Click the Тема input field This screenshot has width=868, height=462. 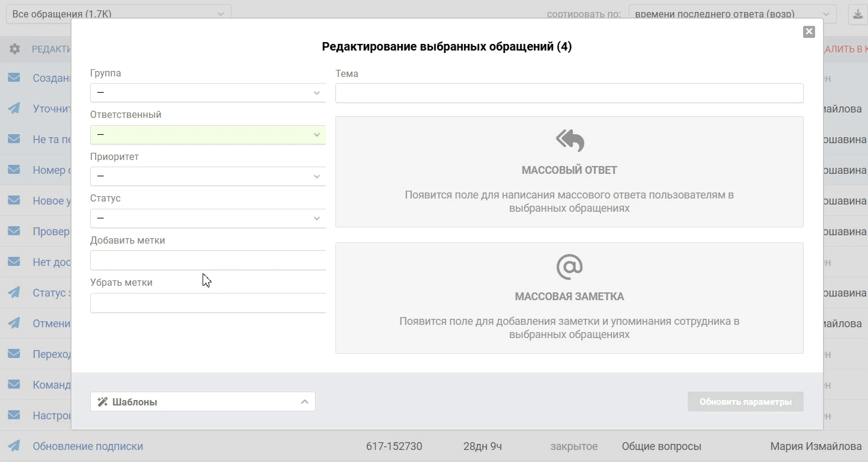click(569, 93)
